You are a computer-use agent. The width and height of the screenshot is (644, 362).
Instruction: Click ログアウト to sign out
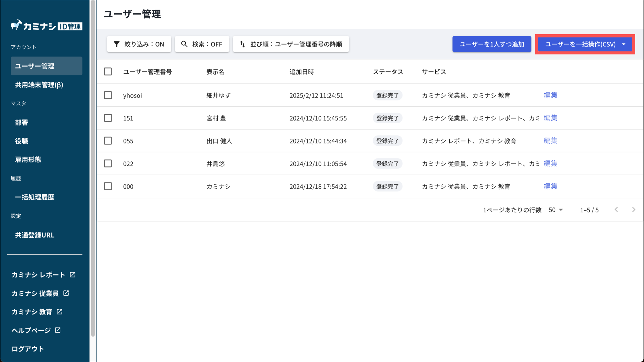(28, 349)
